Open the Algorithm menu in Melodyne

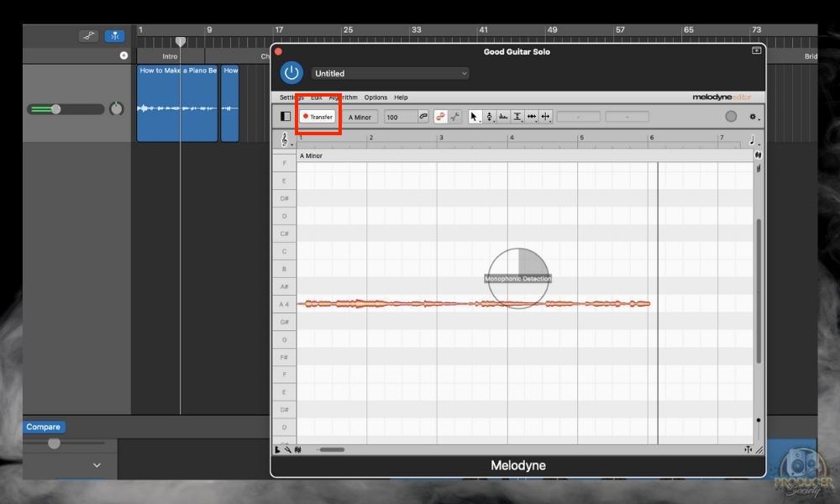tap(344, 97)
